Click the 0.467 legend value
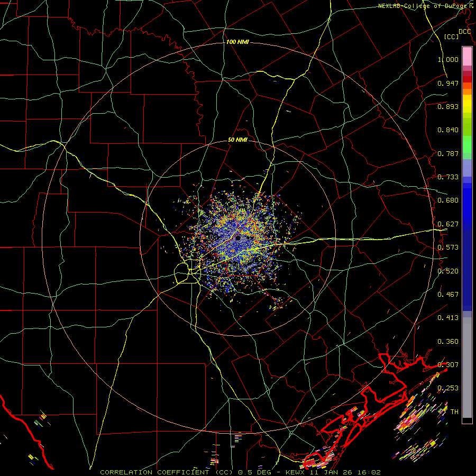This screenshot has height=476, width=476. (x=448, y=295)
